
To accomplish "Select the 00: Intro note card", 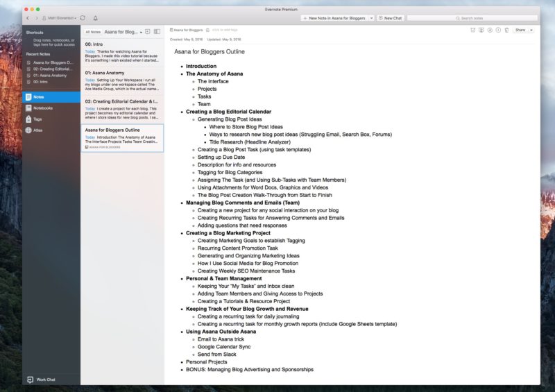I will click(122, 53).
